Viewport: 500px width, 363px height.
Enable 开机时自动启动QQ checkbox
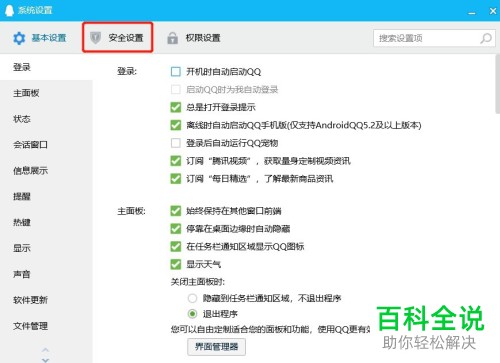point(176,72)
